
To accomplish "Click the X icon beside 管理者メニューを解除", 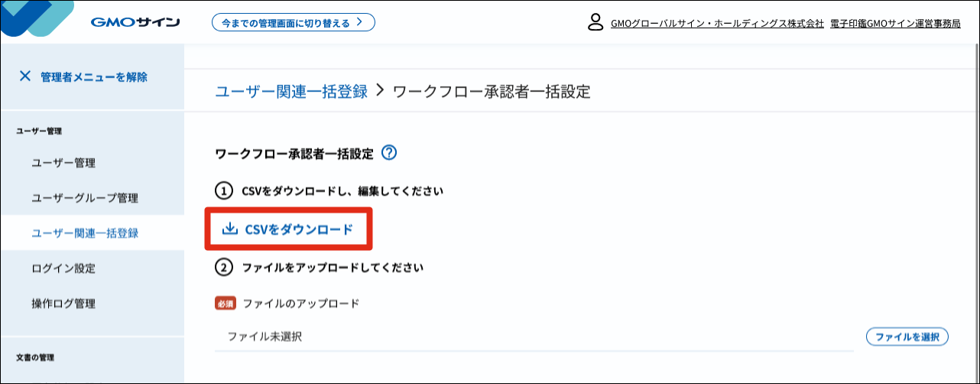I will click(x=25, y=76).
